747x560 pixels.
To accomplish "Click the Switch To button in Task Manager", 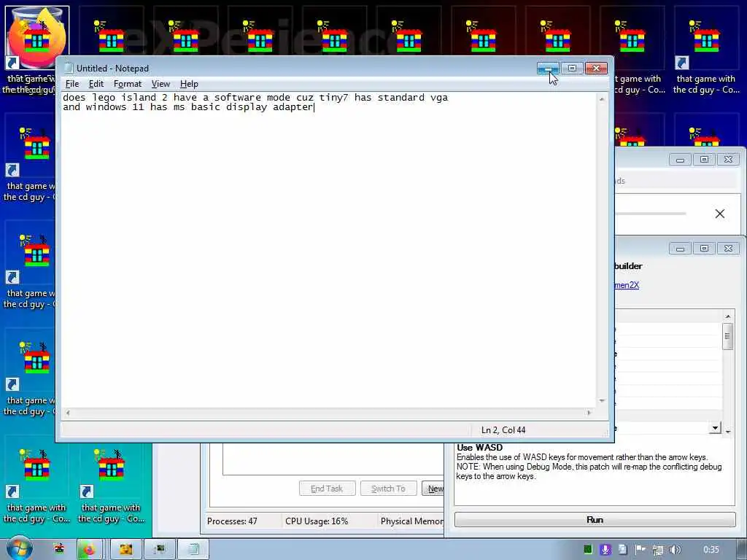I will tap(388, 489).
